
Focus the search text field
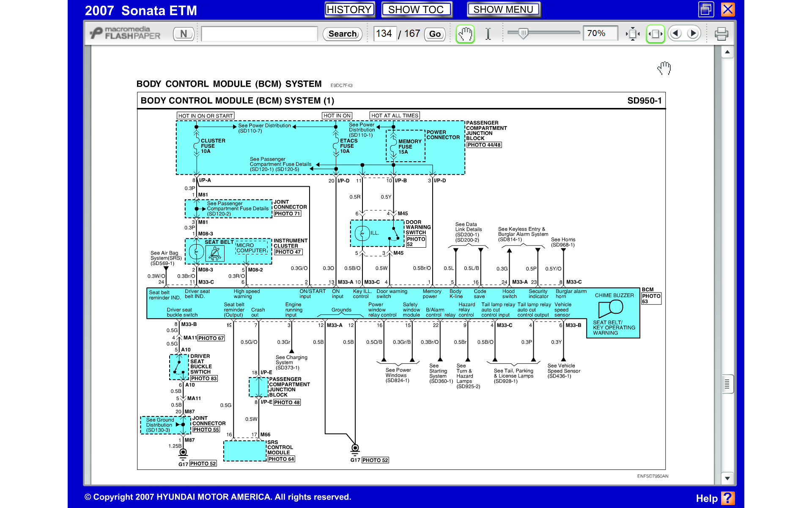point(259,34)
